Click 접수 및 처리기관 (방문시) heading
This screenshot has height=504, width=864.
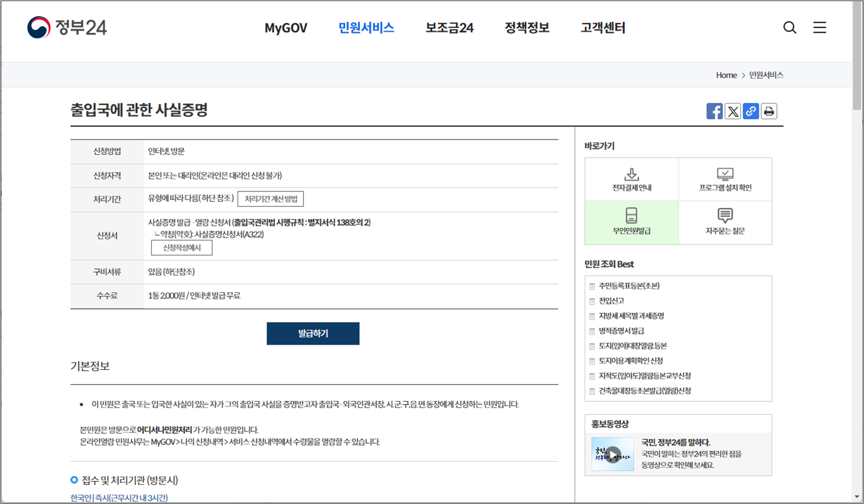point(130,480)
